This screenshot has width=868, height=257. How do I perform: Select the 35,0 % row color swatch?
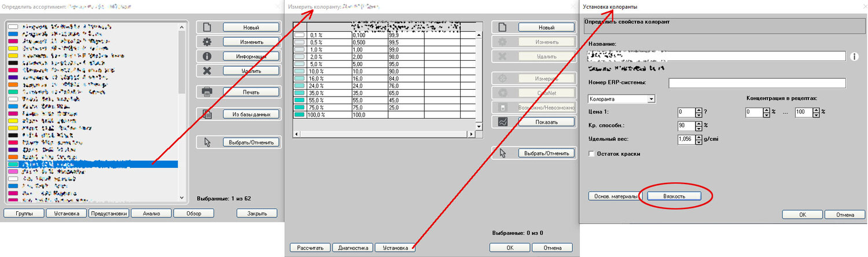point(299,91)
